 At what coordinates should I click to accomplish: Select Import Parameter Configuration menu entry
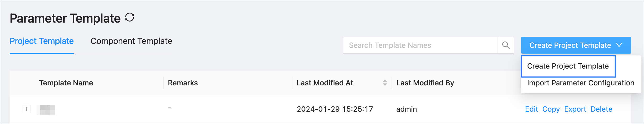pyautogui.click(x=580, y=83)
